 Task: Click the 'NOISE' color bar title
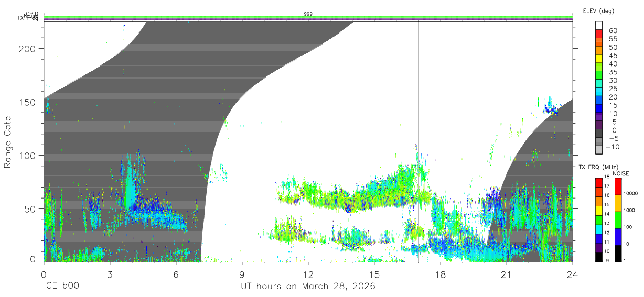click(620, 173)
